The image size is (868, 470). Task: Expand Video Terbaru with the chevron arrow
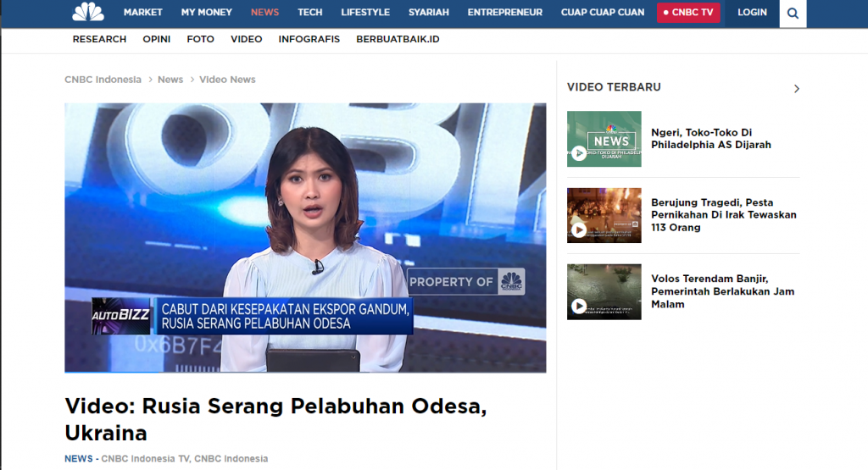click(x=796, y=88)
